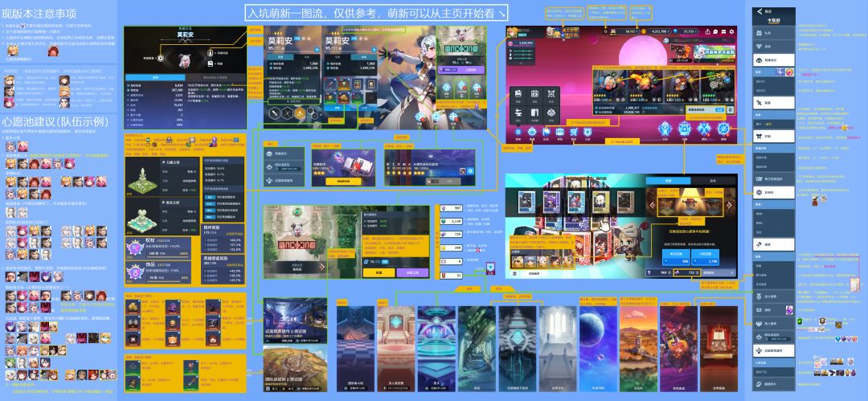Click the 心愿池建议(队伍示例) heading

pos(56,121)
